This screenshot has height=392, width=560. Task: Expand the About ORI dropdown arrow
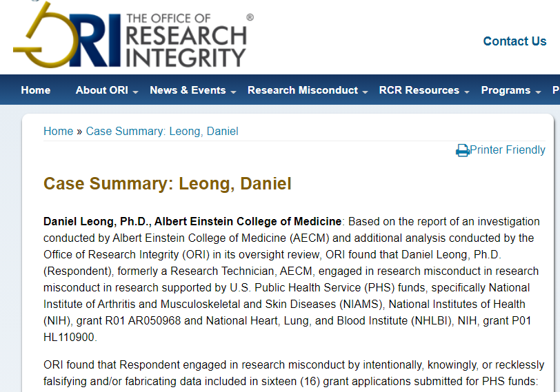tap(136, 92)
